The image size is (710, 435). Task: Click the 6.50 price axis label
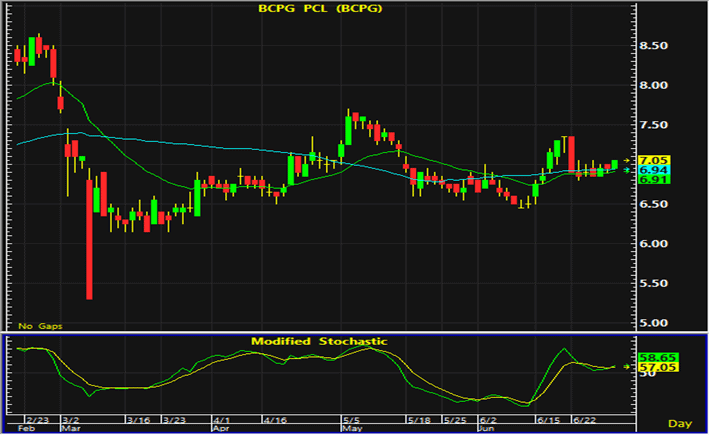653,204
